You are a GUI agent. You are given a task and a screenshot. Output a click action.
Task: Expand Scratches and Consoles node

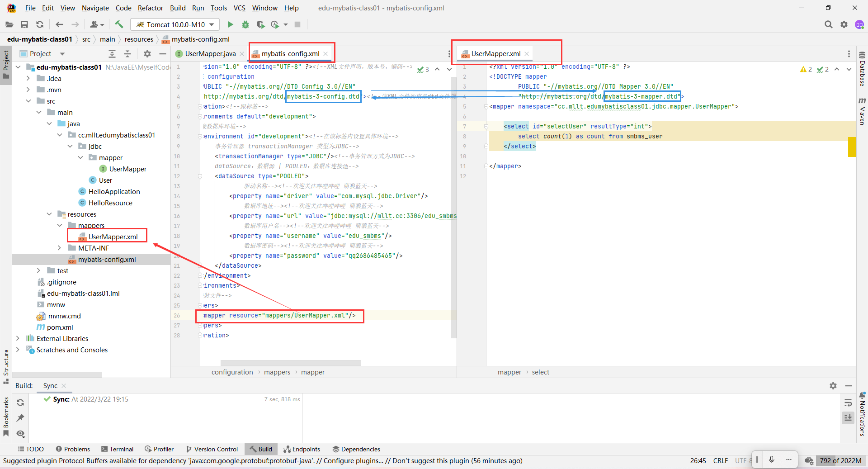(x=18, y=350)
